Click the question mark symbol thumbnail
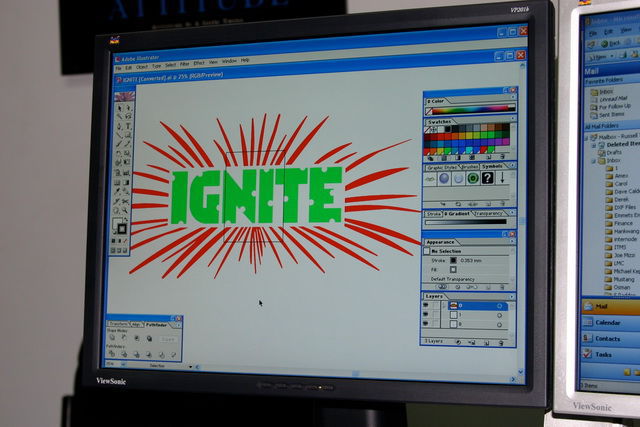 (487, 178)
